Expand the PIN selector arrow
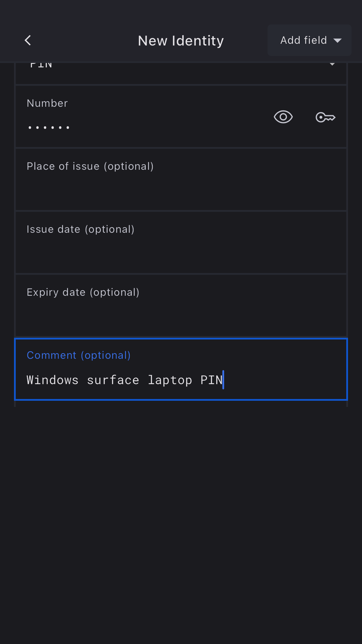 [x=332, y=64]
